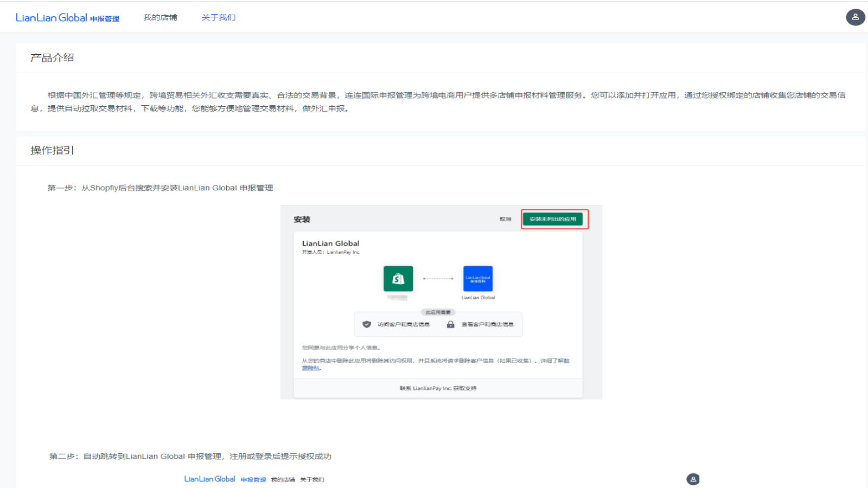Click the lock icon beside 查看客户和商店信息

(x=450, y=324)
